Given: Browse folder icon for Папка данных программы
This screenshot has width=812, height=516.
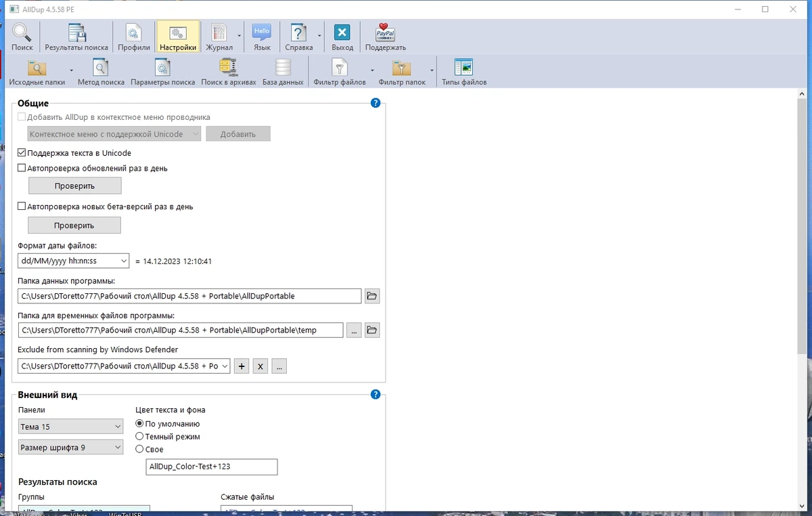Looking at the screenshot, I should coord(371,296).
